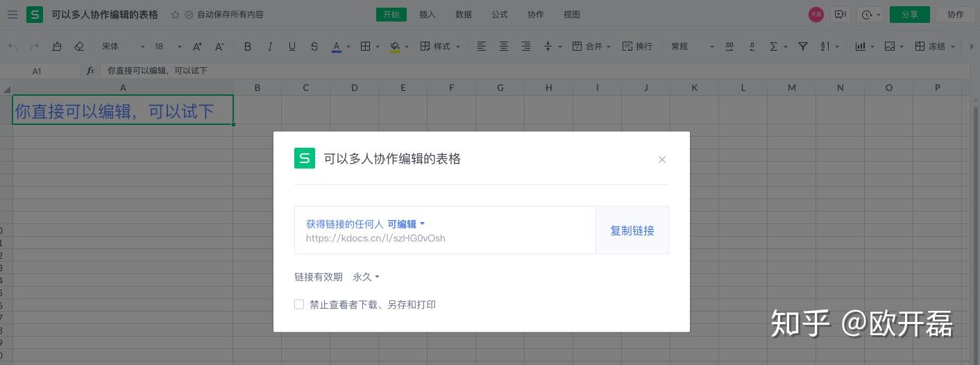Open the 冻结 freeze panes dropdown
The width and height of the screenshot is (980, 365).
click(x=934, y=46)
